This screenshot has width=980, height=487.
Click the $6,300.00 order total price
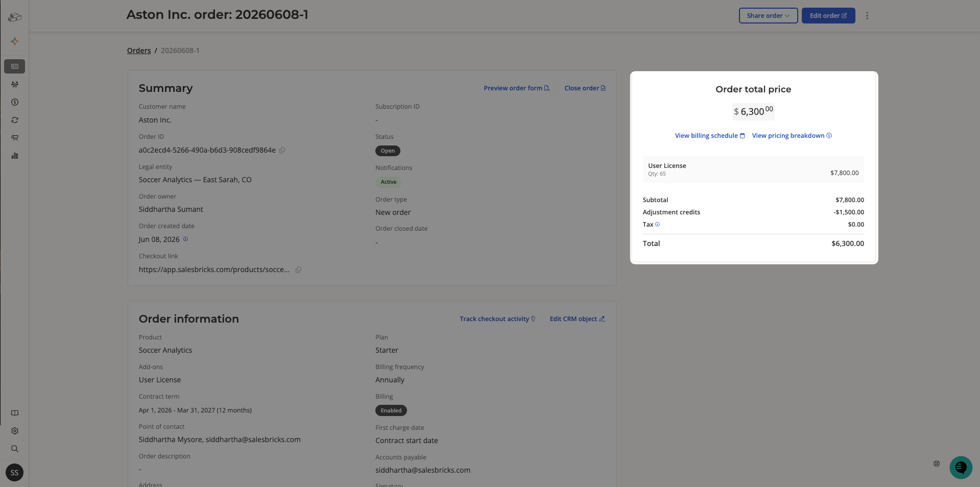[x=753, y=111]
